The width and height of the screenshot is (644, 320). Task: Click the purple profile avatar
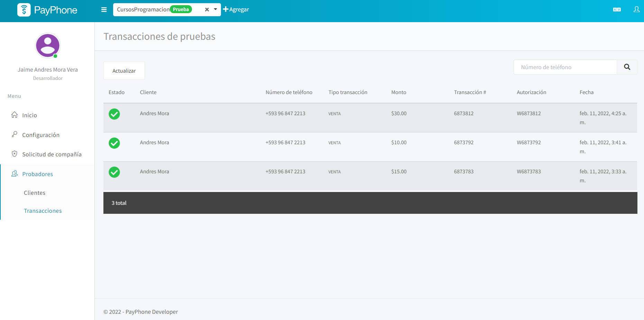pyautogui.click(x=48, y=45)
